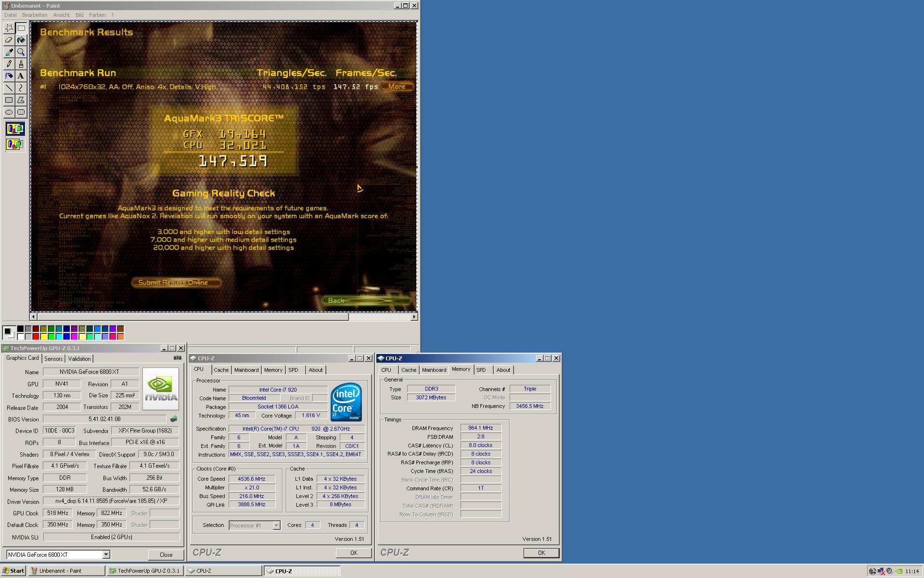Image resolution: width=924 pixels, height=578 pixels.
Task: Choose the Pencil tool in Paint
Action: [x=9, y=64]
